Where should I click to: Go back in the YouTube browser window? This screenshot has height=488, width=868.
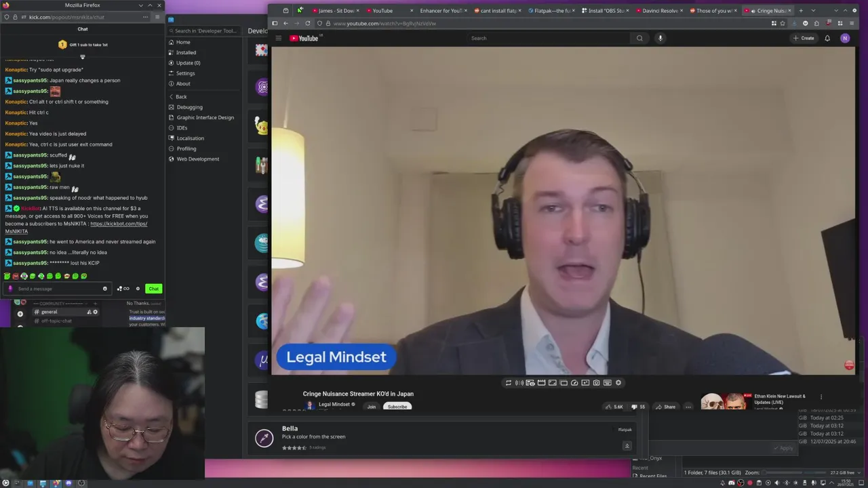(285, 23)
